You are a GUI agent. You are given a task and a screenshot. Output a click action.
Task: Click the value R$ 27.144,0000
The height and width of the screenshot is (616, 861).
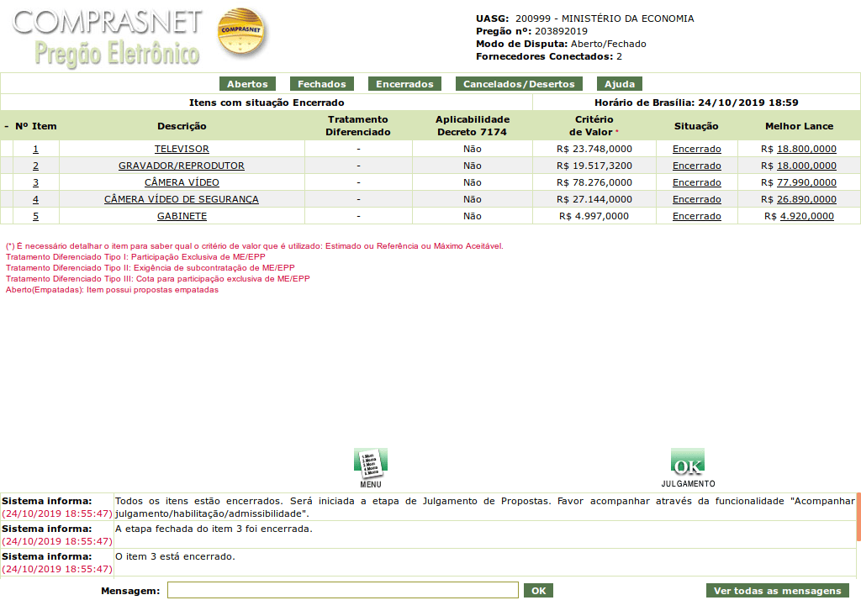coord(594,199)
